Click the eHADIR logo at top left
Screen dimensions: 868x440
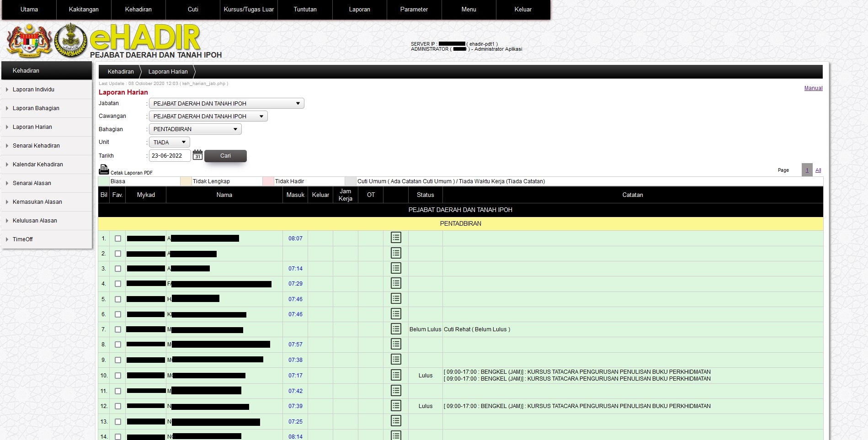(145, 38)
